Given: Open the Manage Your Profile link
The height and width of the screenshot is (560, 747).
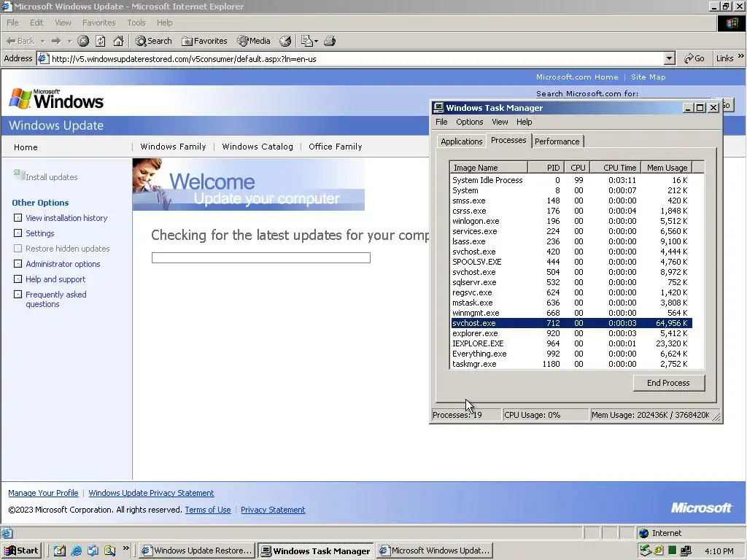Looking at the screenshot, I should tap(43, 493).
